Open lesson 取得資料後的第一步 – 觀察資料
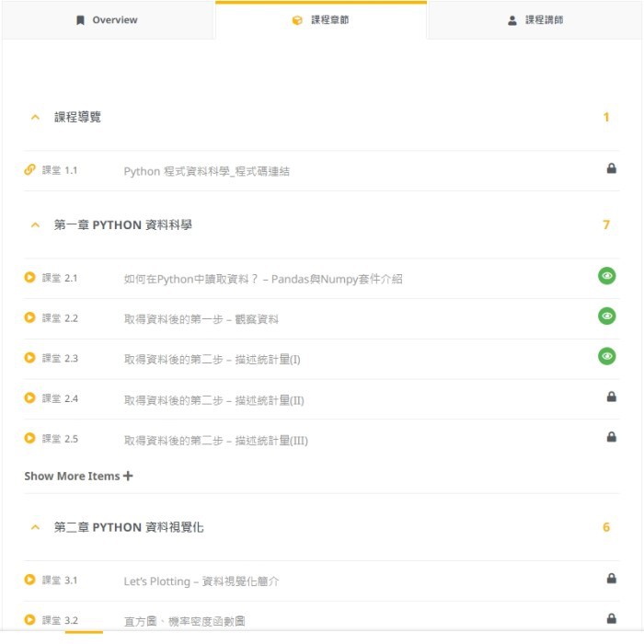Screen dimensions: 644x644 [x=201, y=319]
